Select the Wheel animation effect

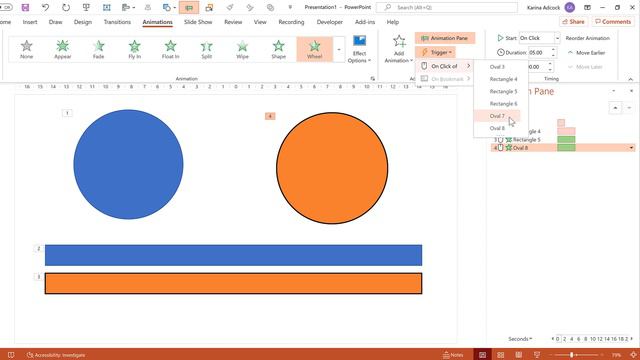coord(314,49)
